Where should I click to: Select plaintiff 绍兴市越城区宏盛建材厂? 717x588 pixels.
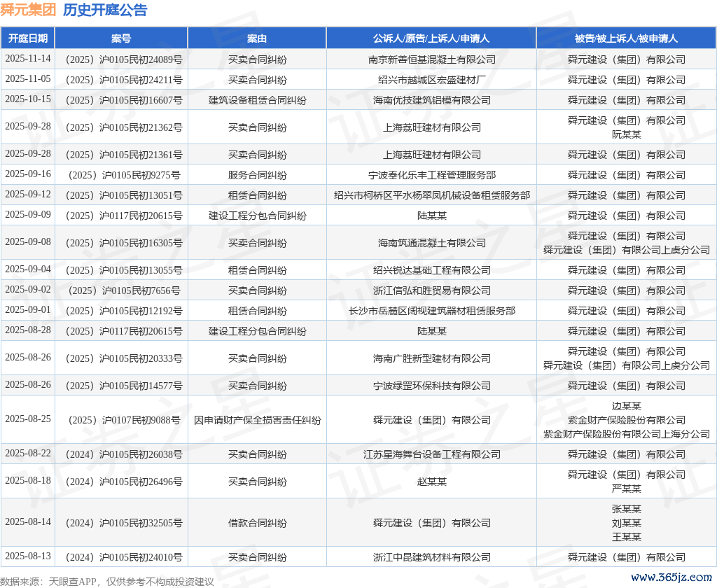tap(431, 80)
